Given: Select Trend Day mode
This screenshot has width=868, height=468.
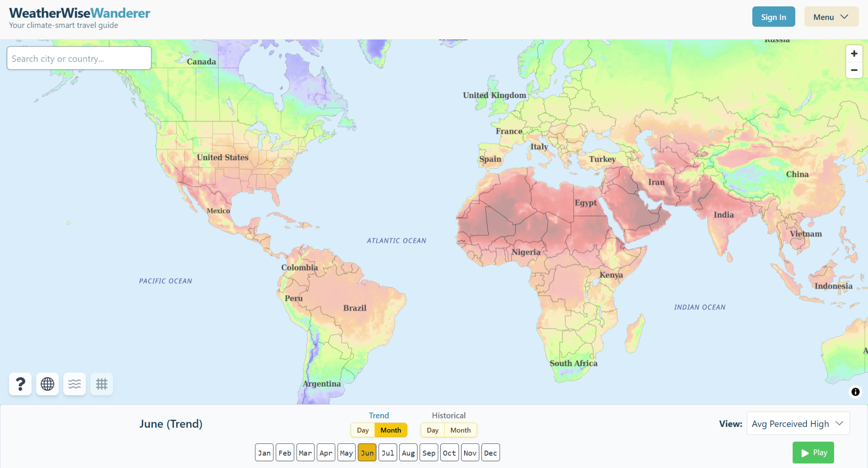Looking at the screenshot, I should (x=363, y=430).
